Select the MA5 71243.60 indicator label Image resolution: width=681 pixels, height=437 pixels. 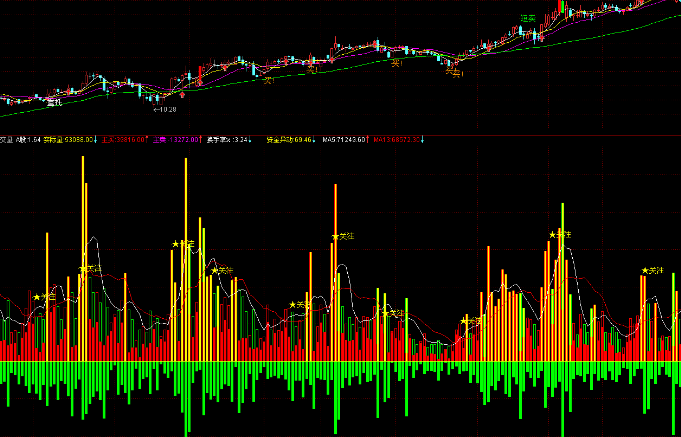[x=346, y=140]
